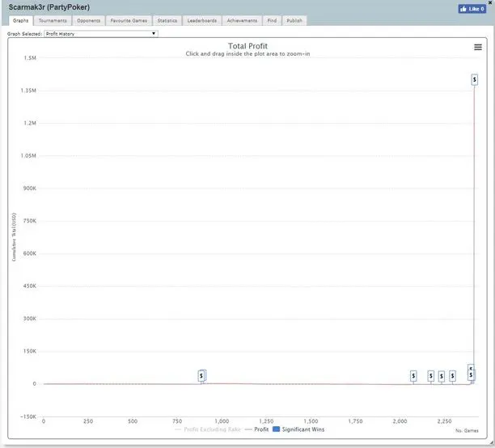Open the Opponents tab
Image resolution: width=495 pixels, height=448 pixels.
(89, 20)
